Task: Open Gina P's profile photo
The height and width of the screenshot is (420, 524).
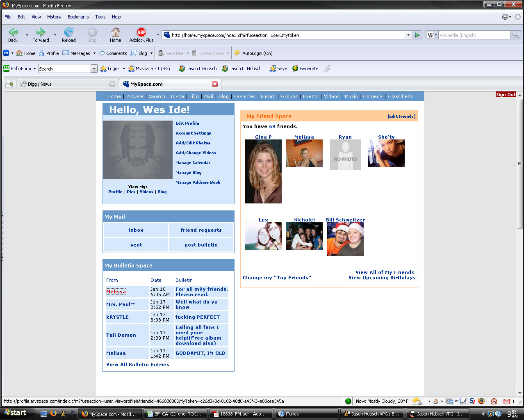Action: point(263,171)
